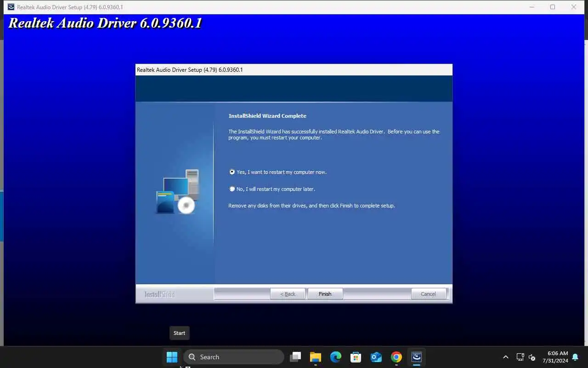Select 'Yes, I want to restart my computer now'
The image size is (588, 368).
(277, 172)
